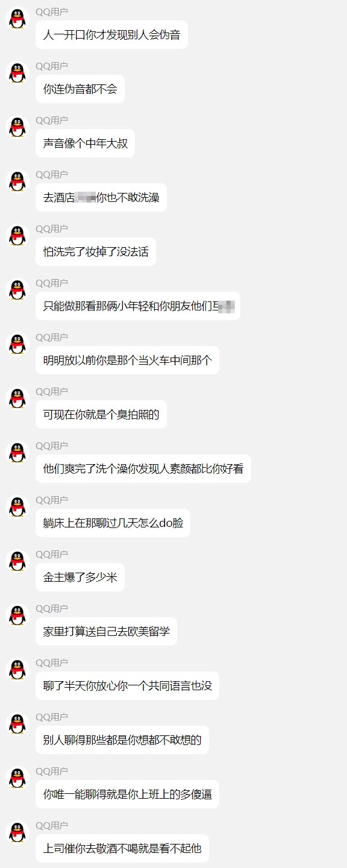Open the avatar next to '家里打算送自己去欧美留学'

(x=17, y=615)
